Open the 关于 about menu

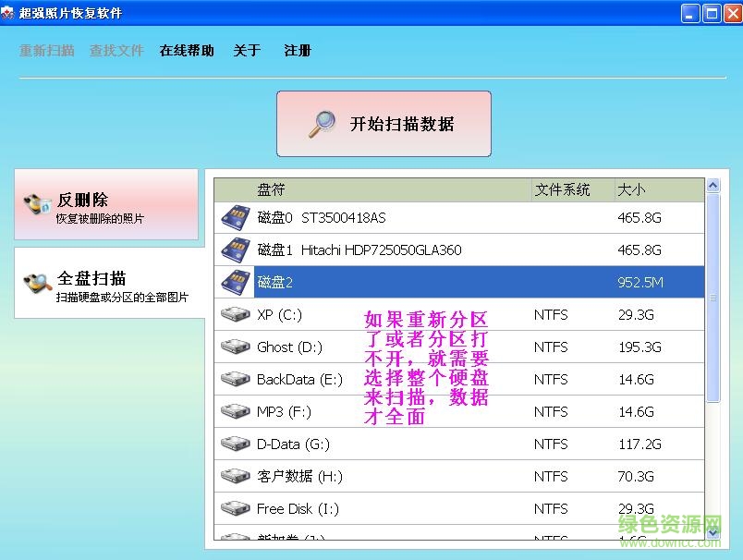pos(246,51)
